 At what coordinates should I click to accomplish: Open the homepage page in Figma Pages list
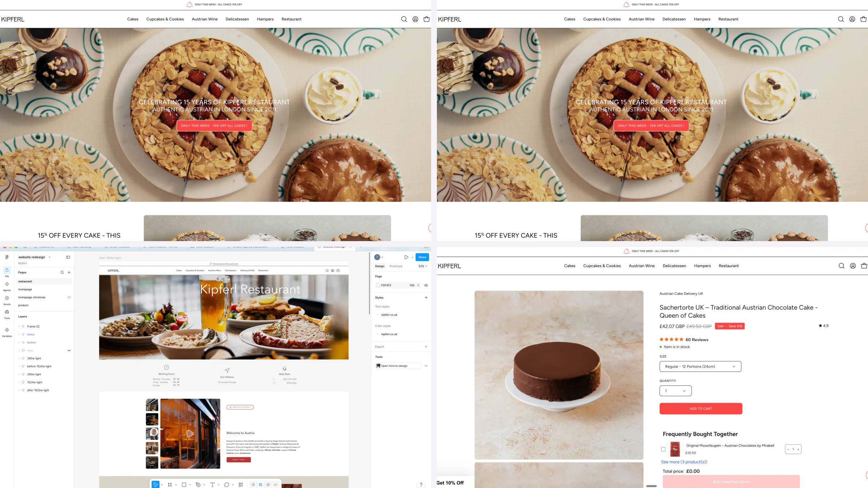click(25, 289)
